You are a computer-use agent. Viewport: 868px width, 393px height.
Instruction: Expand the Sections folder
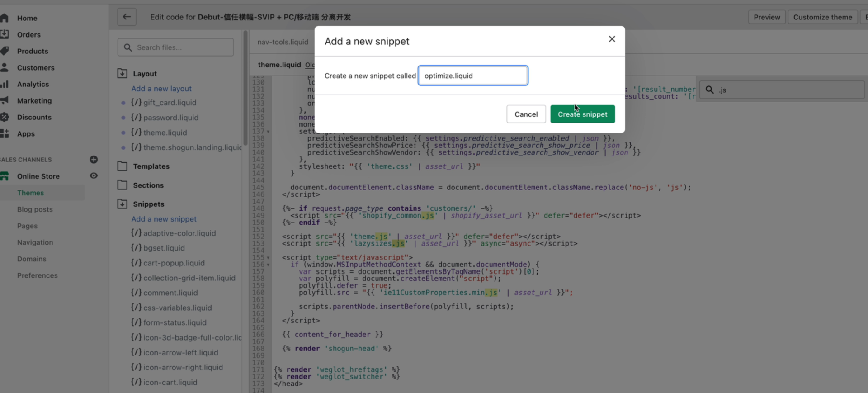(x=122, y=185)
